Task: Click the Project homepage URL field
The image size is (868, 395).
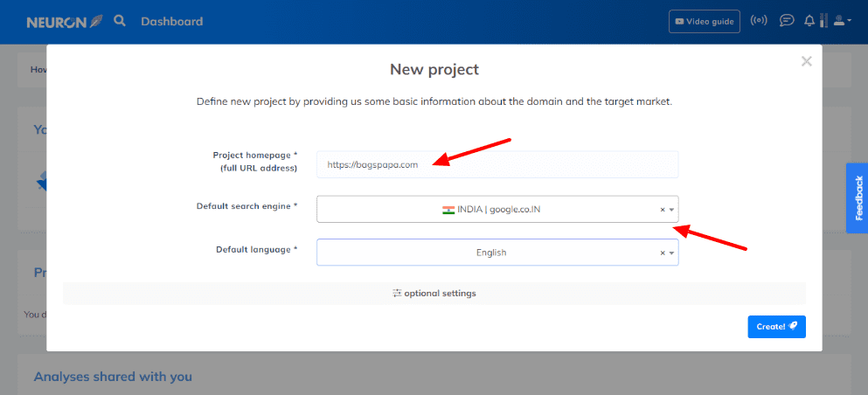Action: click(497, 164)
